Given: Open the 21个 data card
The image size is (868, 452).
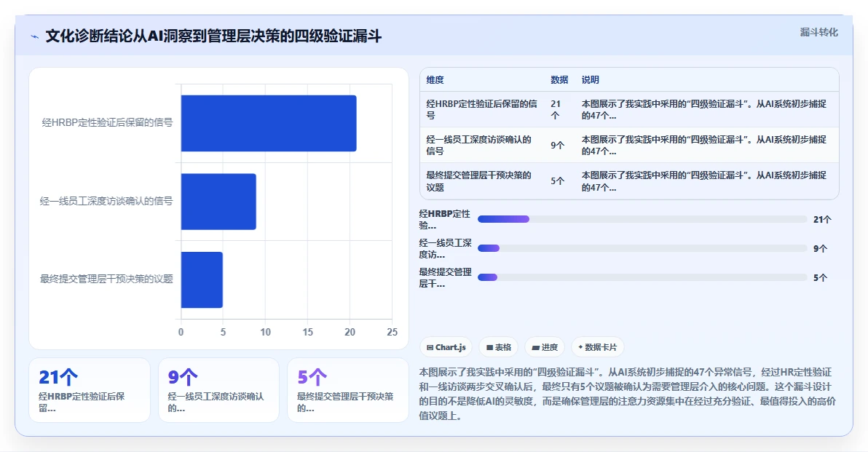Looking at the screenshot, I should tap(90, 390).
